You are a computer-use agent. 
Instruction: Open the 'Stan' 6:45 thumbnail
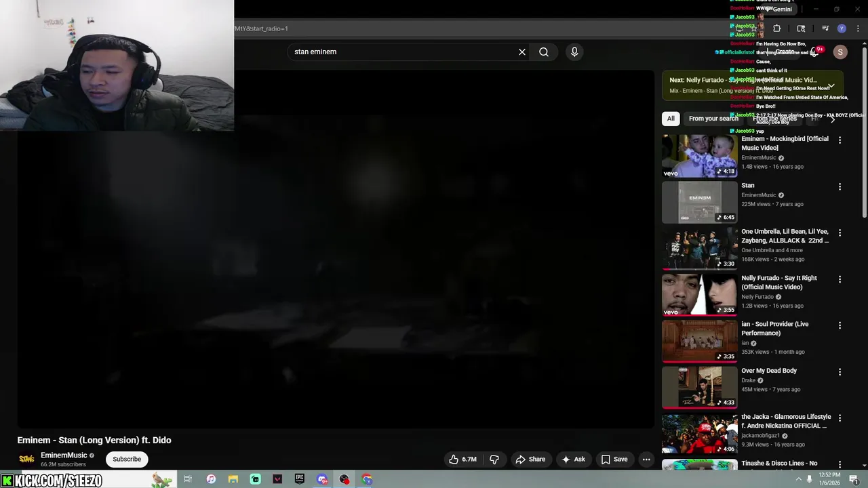click(700, 201)
